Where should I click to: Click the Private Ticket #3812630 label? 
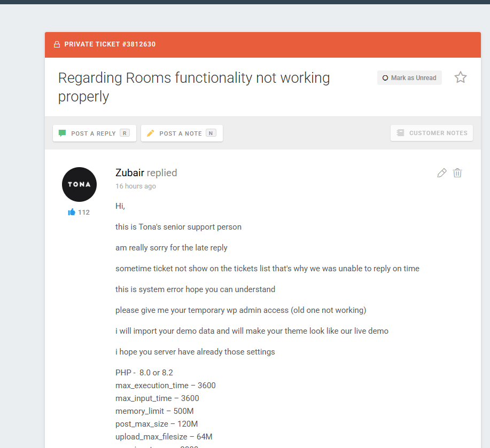[110, 44]
